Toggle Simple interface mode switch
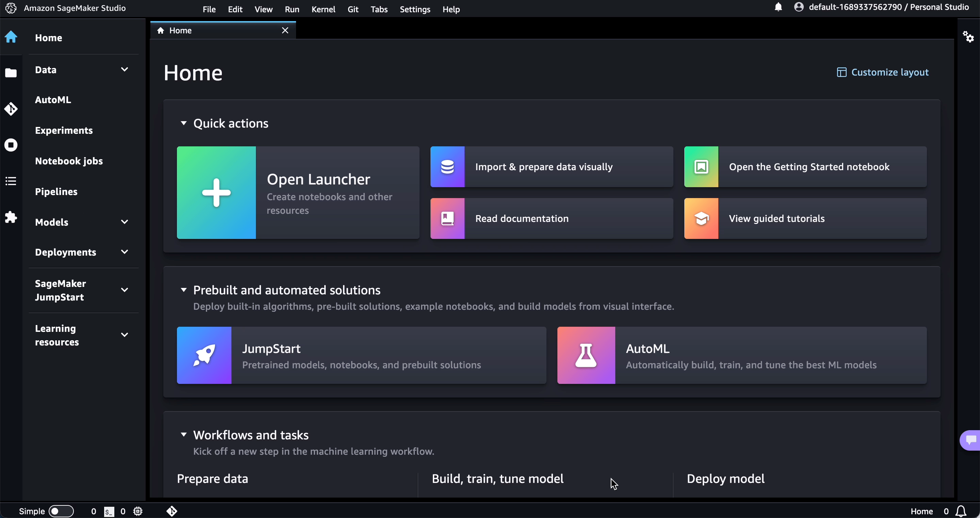980x518 pixels. [61, 511]
